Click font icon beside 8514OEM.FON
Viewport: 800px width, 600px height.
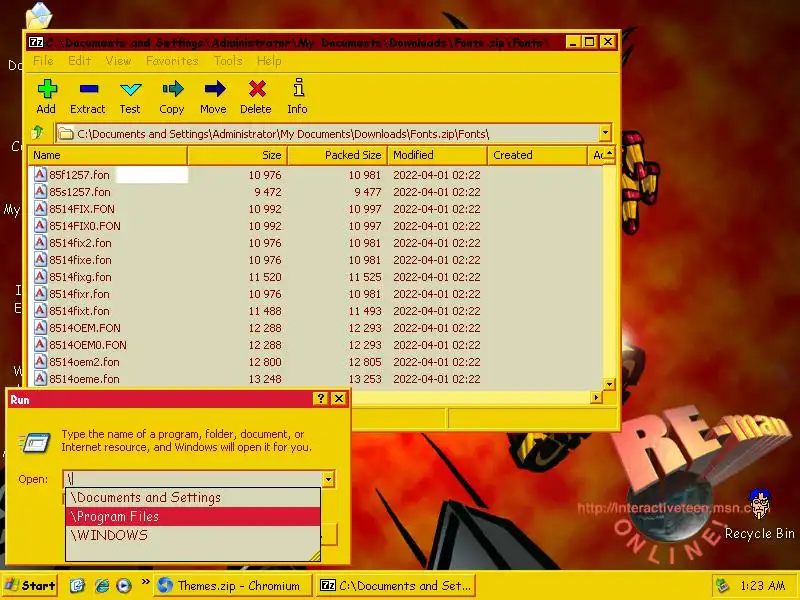click(x=40, y=328)
